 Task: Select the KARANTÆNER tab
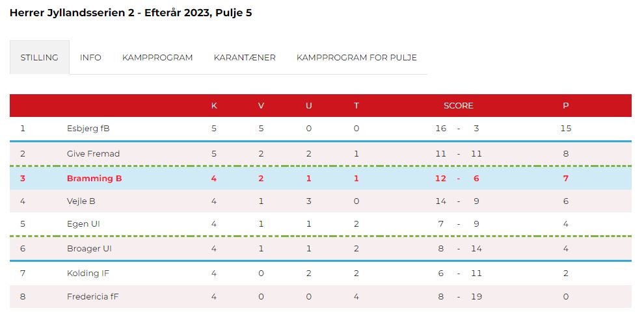point(245,57)
